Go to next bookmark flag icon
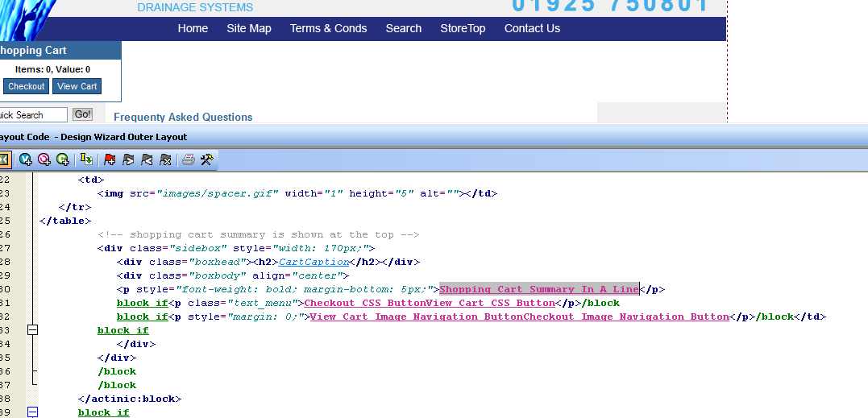This screenshot has width=868, height=418. pos(128,159)
